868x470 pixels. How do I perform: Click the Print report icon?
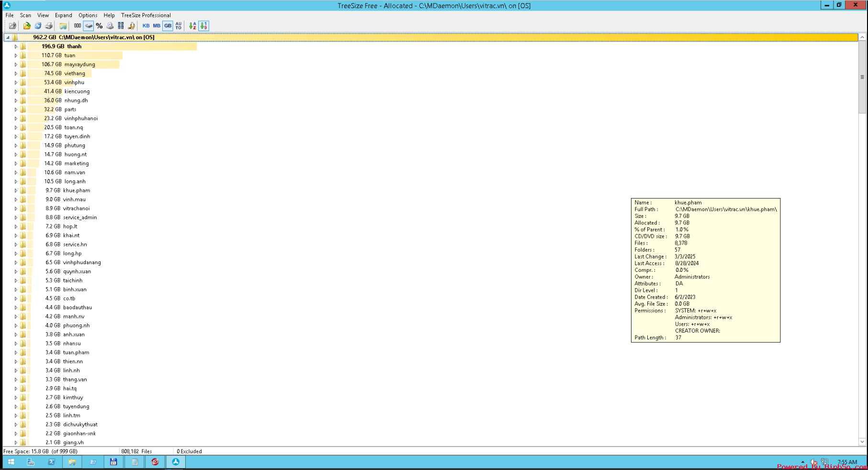48,26
